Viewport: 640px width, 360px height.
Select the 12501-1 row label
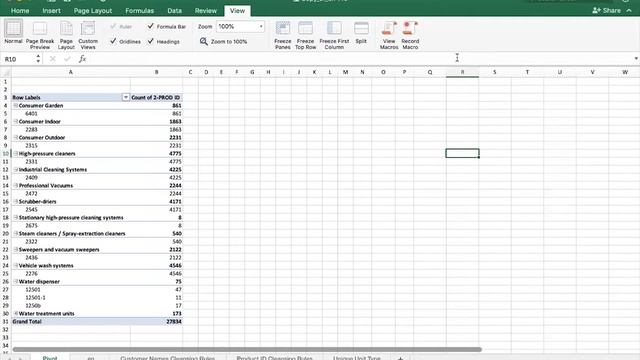[35, 298]
